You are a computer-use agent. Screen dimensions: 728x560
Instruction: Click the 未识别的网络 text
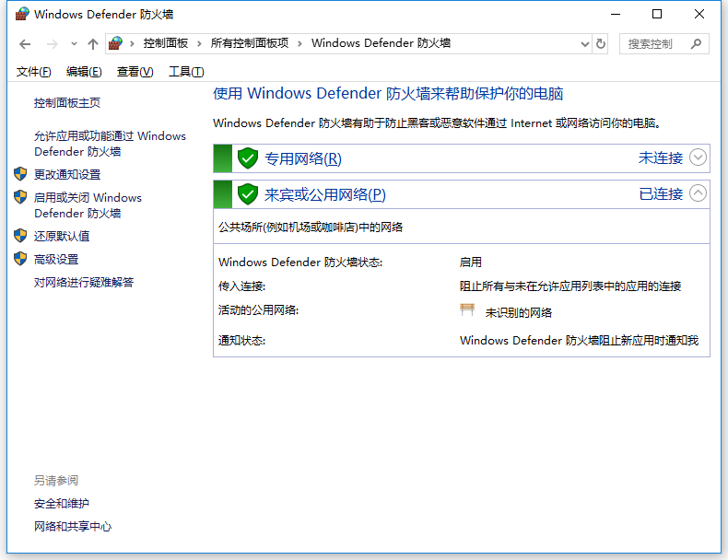[519, 313]
